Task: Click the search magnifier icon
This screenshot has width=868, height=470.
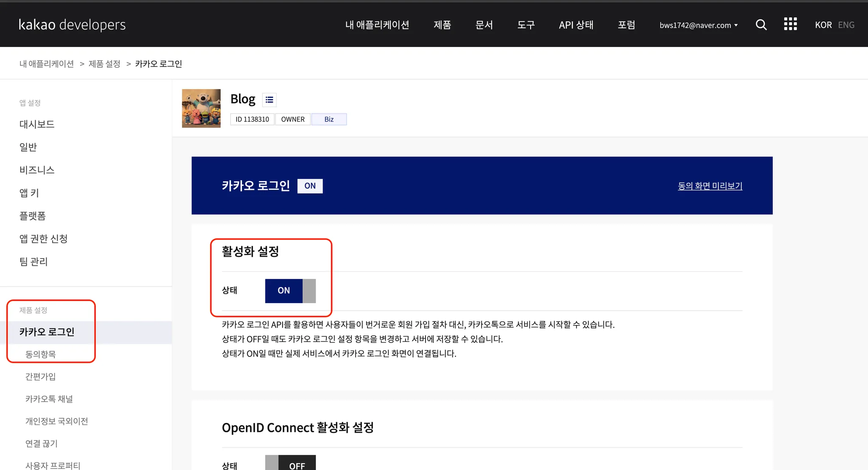Action: point(761,25)
